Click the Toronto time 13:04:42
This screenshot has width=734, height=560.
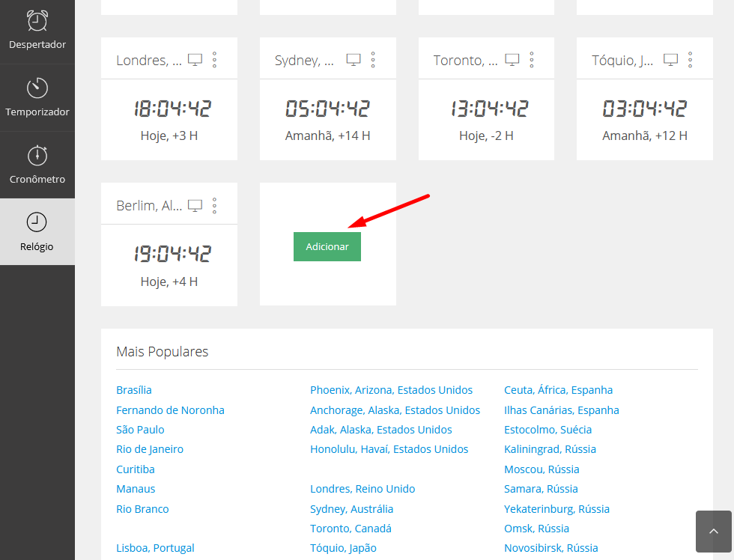tap(489, 109)
